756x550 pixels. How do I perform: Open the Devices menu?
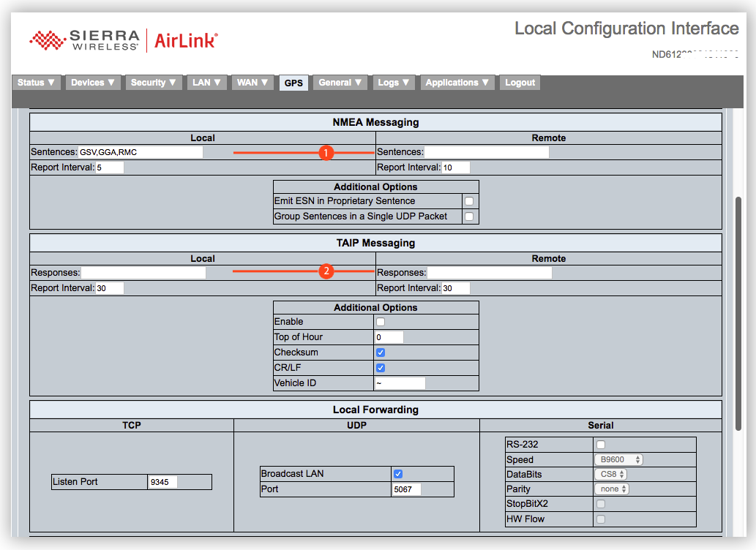coord(92,83)
